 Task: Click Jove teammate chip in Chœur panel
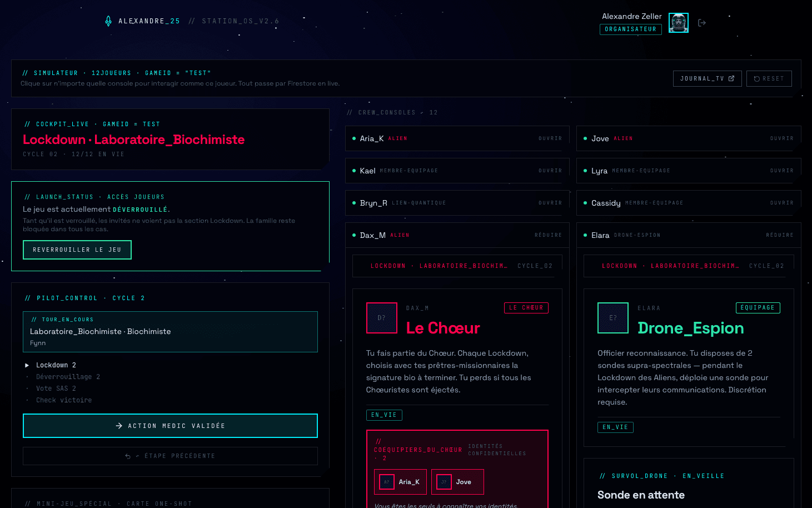[458, 482]
